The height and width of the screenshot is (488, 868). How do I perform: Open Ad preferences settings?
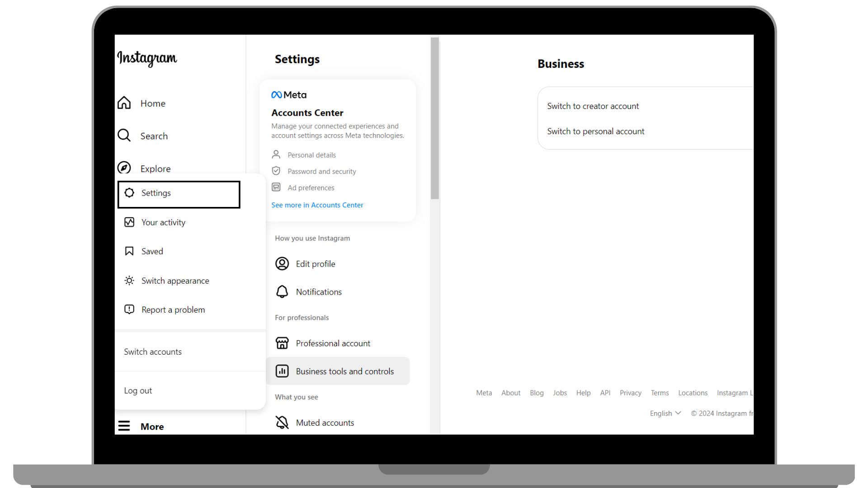[310, 188]
